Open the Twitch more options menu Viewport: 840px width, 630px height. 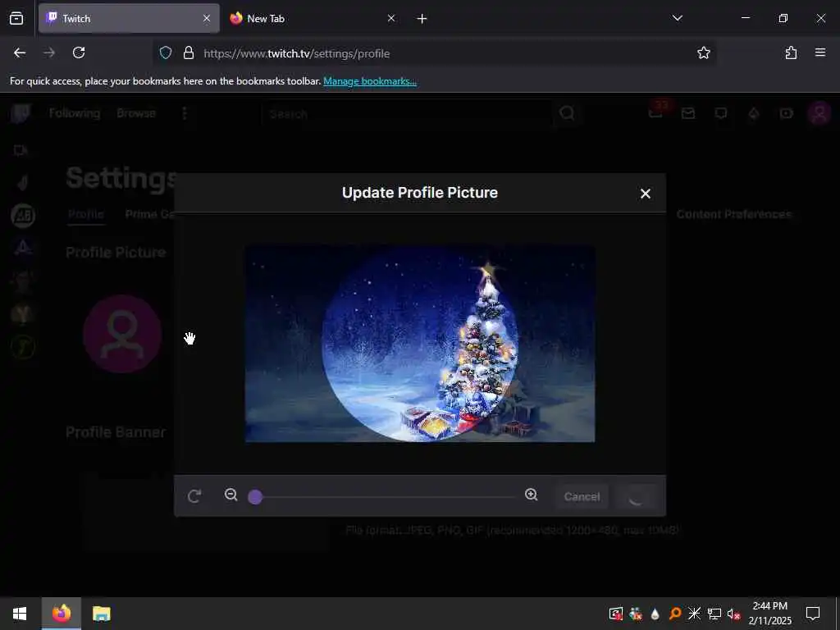(x=185, y=113)
